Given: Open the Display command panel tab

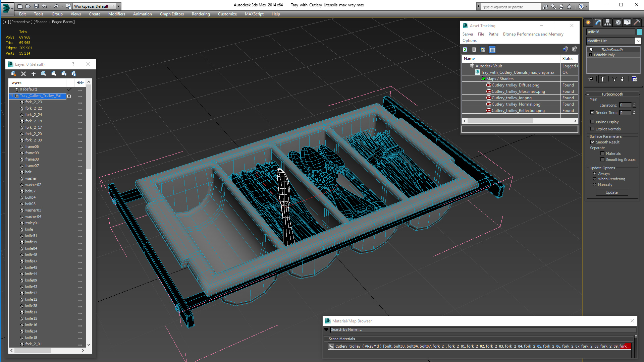Looking at the screenshot, I should tap(627, 22).
